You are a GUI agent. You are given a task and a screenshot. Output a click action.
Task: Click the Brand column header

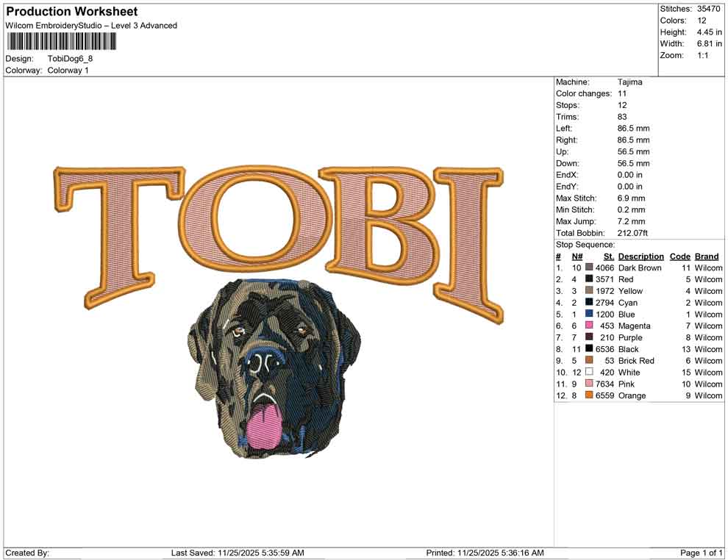(x=706, y=256)
